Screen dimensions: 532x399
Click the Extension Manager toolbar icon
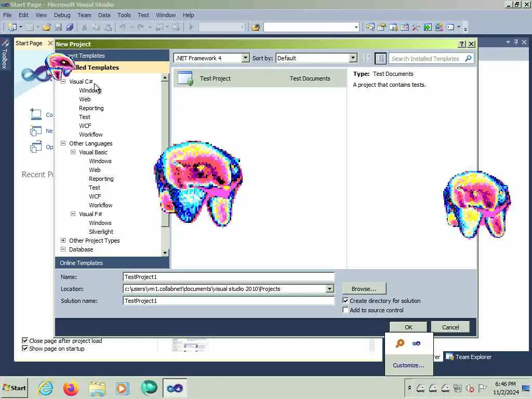point(439,27)
